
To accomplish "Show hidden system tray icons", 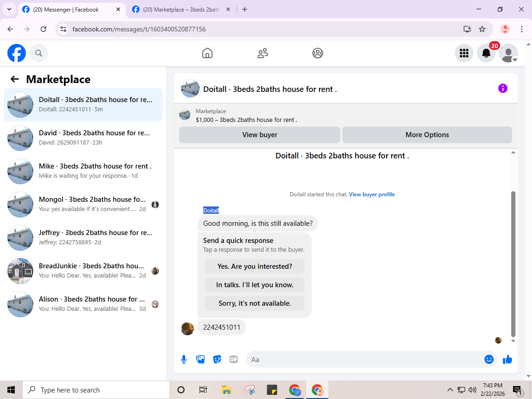I will [450, 390].
